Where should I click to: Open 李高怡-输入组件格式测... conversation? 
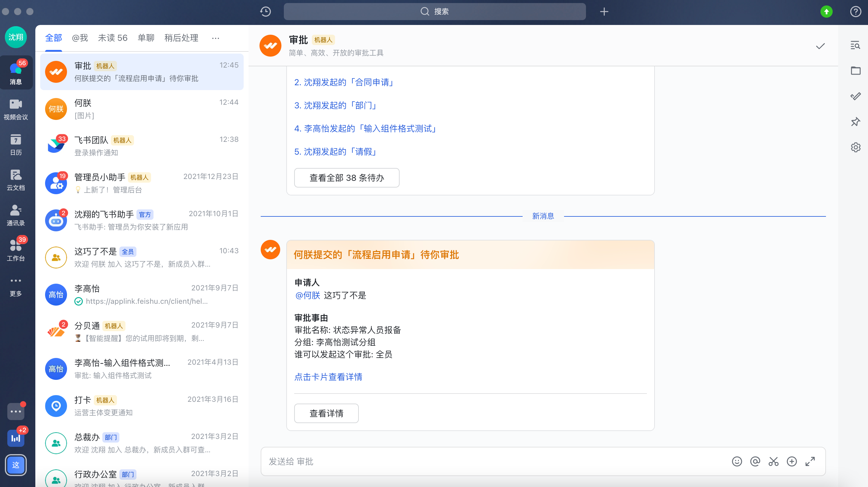(x=142, y=369)
